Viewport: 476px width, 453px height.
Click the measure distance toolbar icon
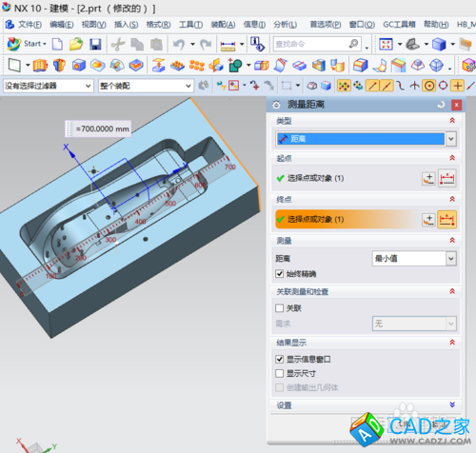click(228, 45)
